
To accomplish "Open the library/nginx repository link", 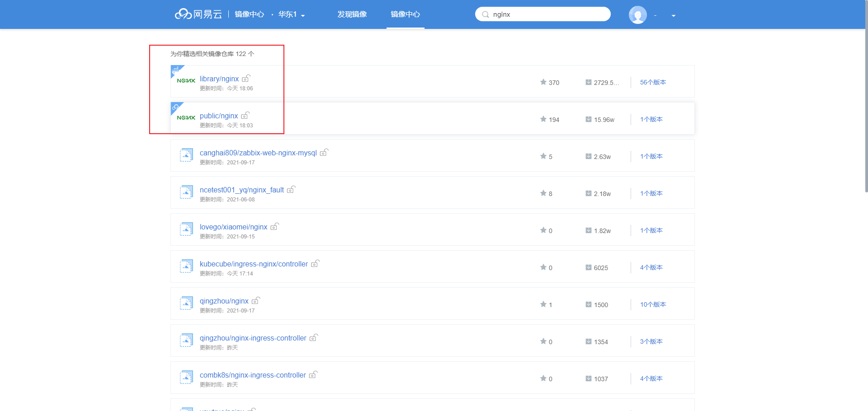I will (219, 79).
